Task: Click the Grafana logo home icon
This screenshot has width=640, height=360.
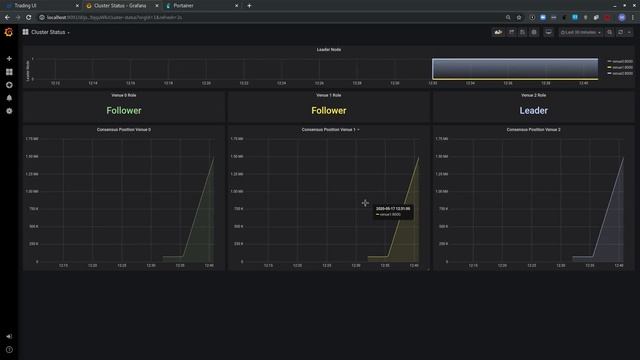Action: pos(9,32)
